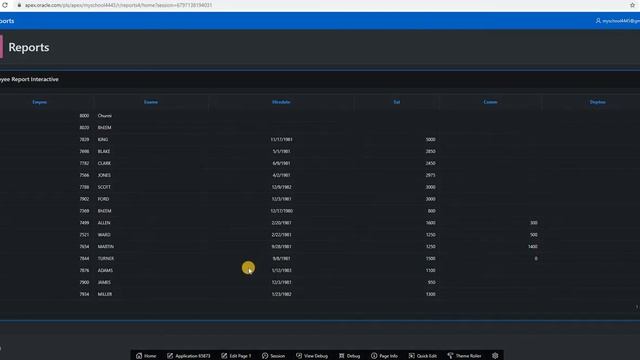
Task: Open Home in the developer toolbar
Action: [146, 356]
